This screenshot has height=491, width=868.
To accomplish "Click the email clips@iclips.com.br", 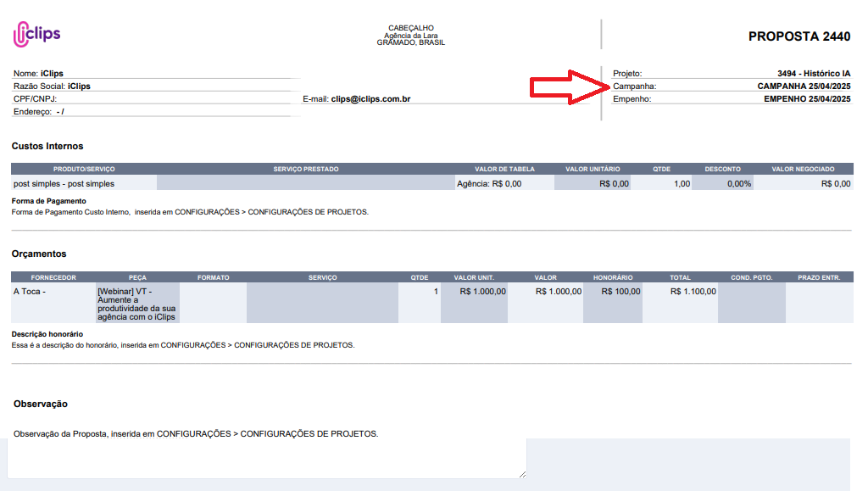I will click(x=371, y=99).
